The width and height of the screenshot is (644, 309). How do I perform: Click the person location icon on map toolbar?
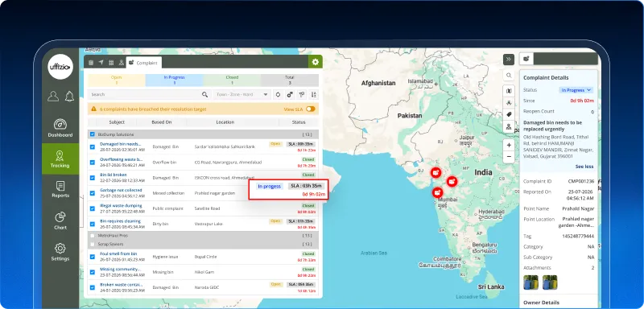(x=509, y=127)
